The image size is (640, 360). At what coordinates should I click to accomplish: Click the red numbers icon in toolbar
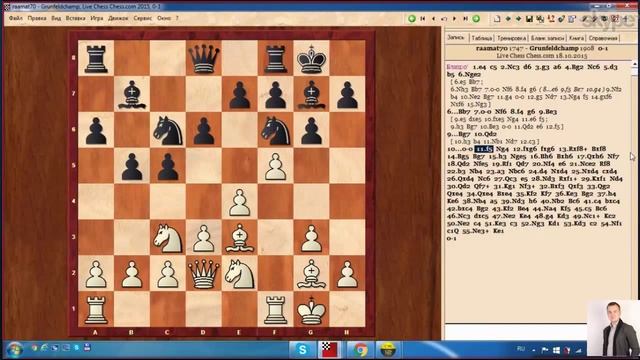(551, 19)
